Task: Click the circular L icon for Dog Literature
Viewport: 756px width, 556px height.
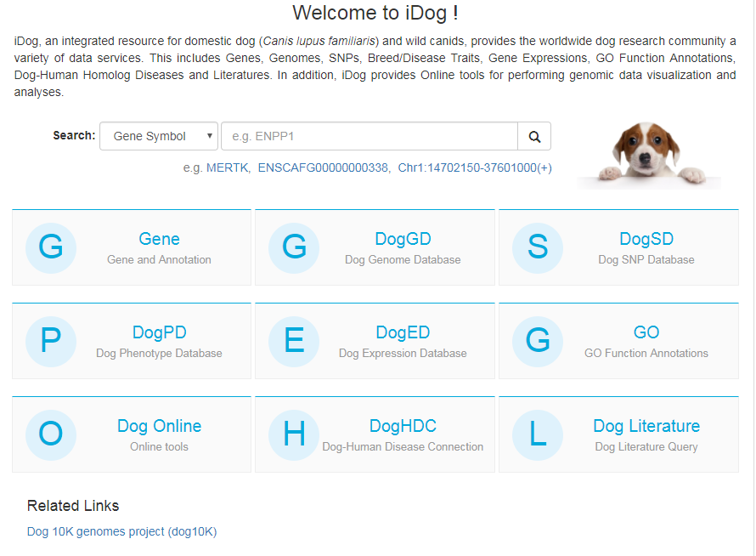Action: [x=538, y=434]
